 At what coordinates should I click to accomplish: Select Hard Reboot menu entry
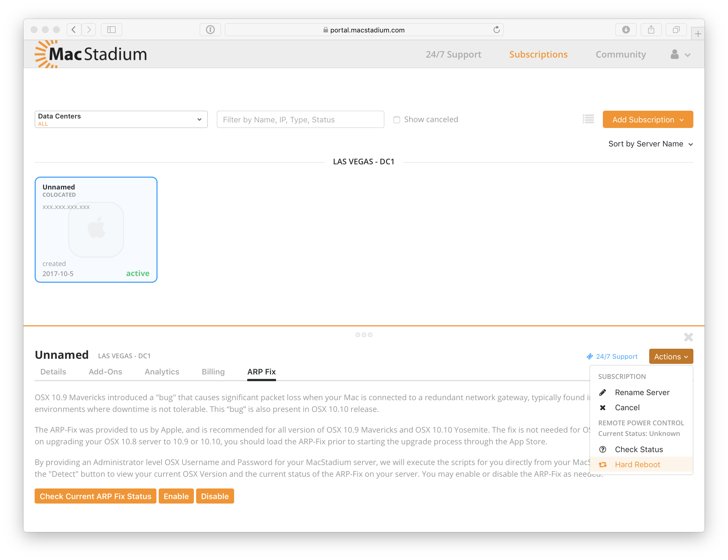click(x=641, y=464)
